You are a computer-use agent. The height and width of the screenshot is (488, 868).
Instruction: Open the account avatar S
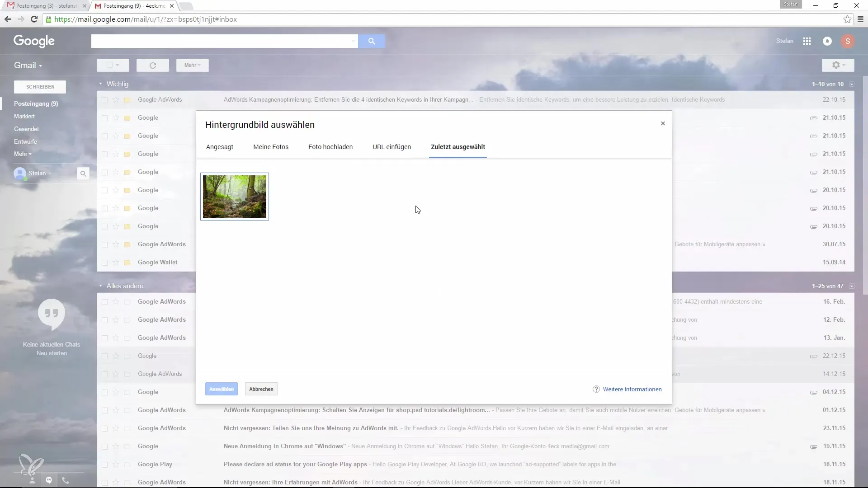[x=848, y=41]
